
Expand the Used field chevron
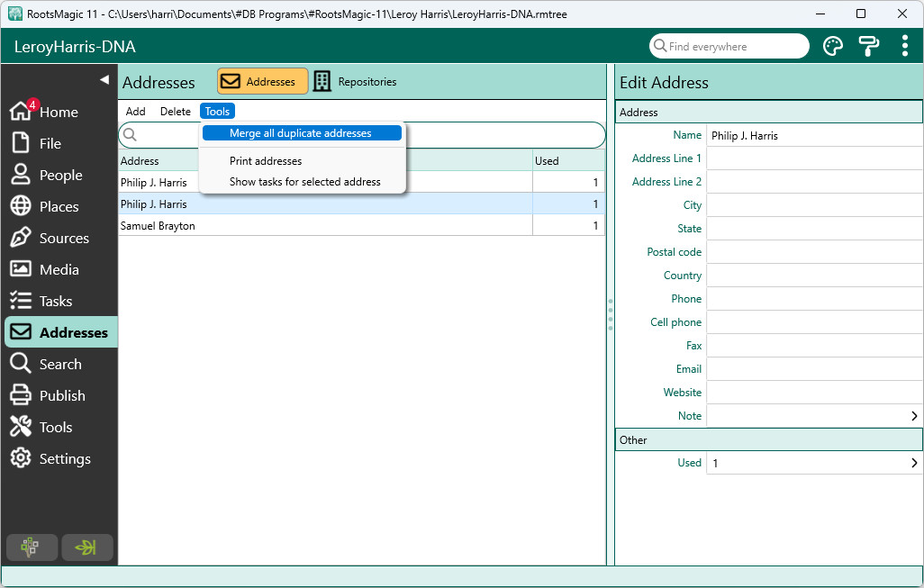pos(914,463)
